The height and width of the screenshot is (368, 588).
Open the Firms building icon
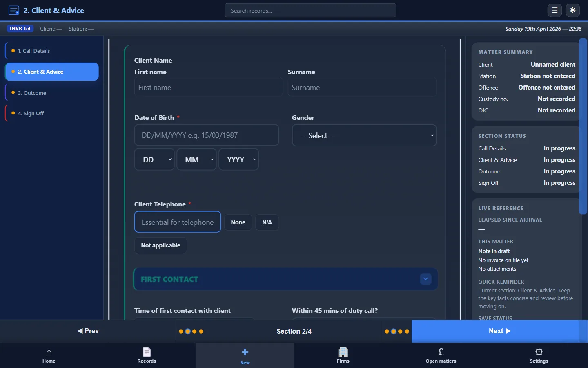pos(343,352)
